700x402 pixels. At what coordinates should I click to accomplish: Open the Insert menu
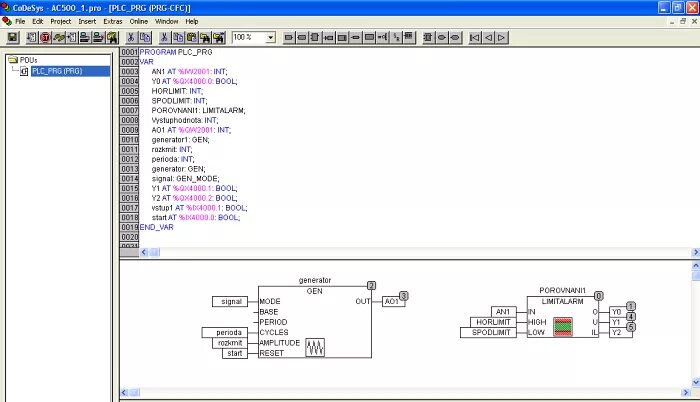coord(87,21)
